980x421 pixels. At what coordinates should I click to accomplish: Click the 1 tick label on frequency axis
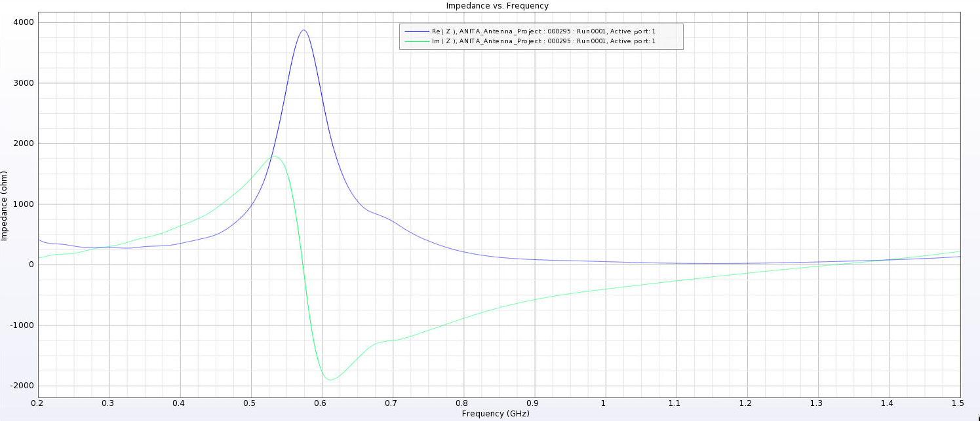click(x=604, y=403)
